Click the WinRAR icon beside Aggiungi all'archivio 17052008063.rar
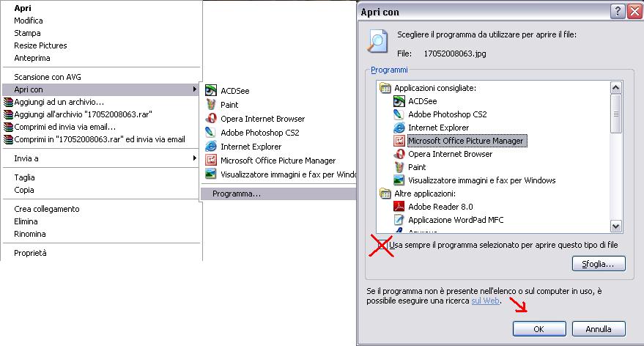 tap(8, 114)
